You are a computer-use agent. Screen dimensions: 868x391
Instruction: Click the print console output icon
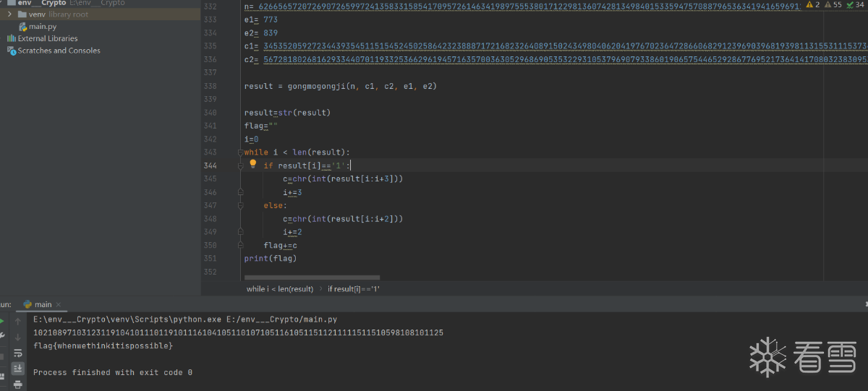pos(18,384)
